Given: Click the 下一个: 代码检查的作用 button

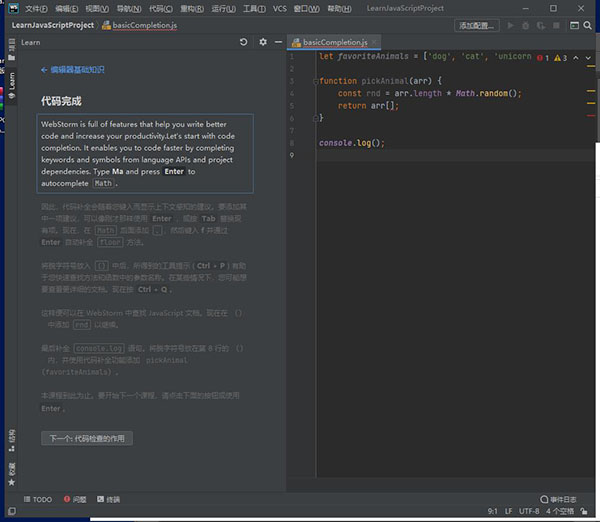Looking at the screenshot, I should pyautogui.click(x=86, y=438).
